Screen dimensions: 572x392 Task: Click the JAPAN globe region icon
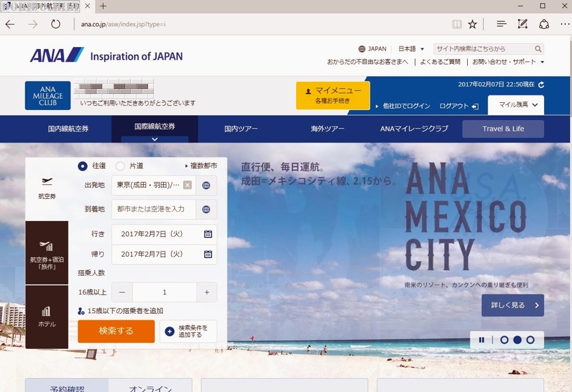(362, 49)
